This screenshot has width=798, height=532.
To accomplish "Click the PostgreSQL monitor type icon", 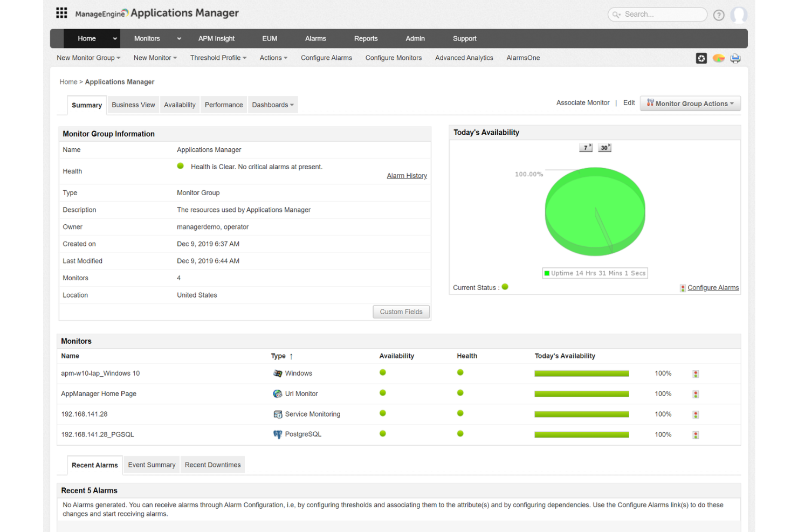I will coord(278,434).
